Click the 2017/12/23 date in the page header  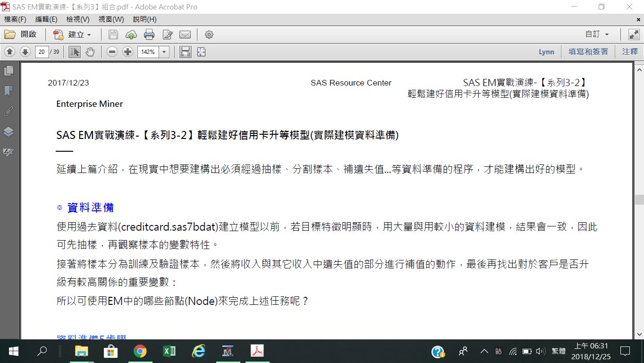pos(68,83)
